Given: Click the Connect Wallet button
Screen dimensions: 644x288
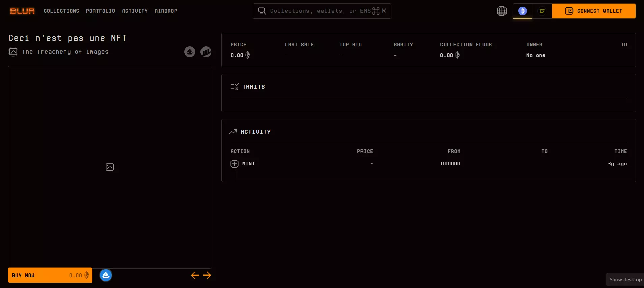Looking at the screenshot, I should (x=593, y=11).
